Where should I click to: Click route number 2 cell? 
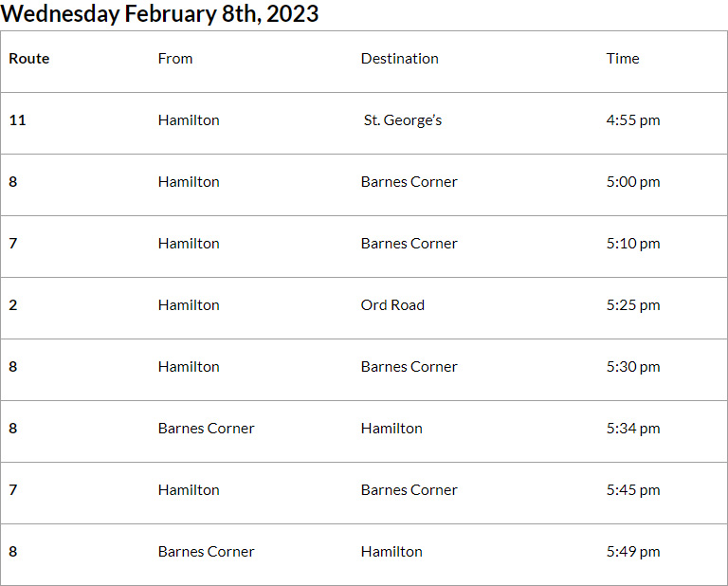[13, 305]
